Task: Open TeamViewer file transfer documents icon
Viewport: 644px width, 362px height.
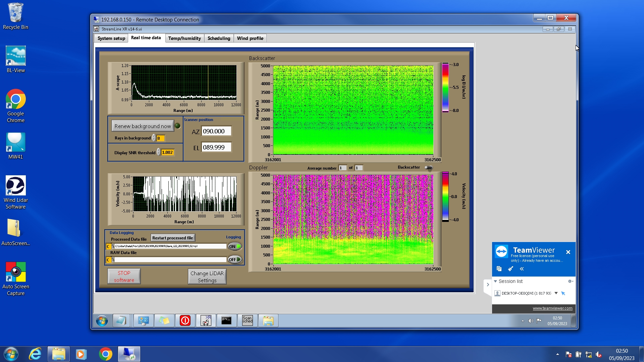Action: [499, 269]
